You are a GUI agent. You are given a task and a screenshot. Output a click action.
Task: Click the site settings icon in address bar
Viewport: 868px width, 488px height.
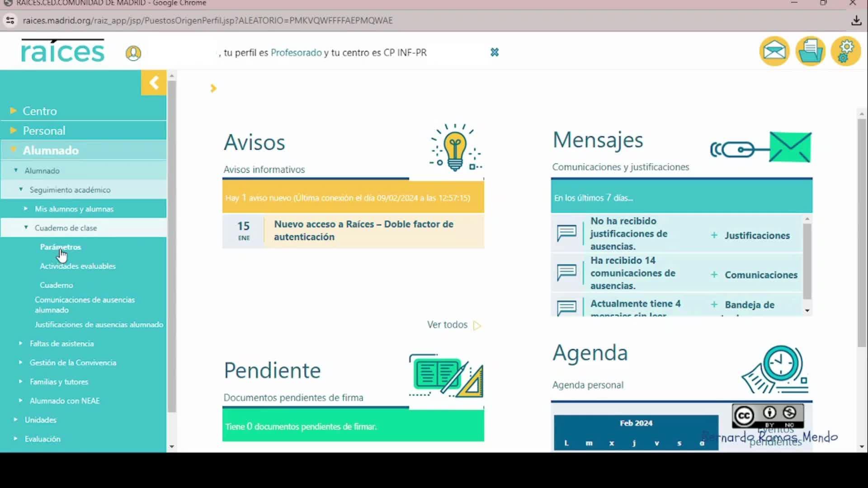(10, 20)
